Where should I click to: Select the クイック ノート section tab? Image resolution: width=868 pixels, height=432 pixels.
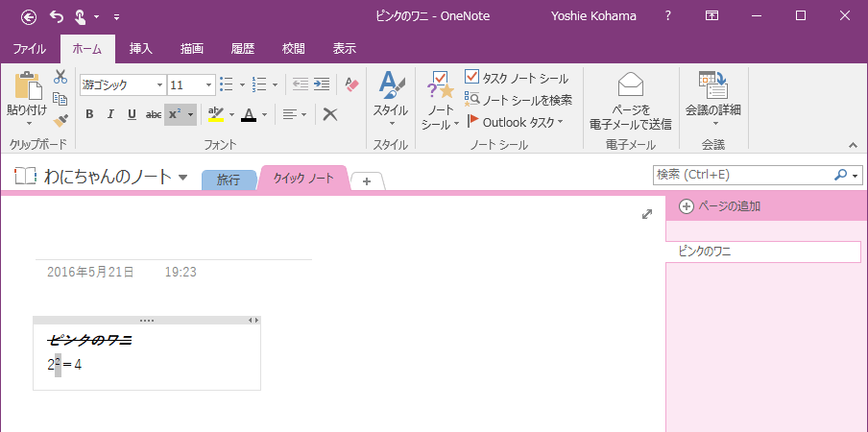tap(303, 179)
